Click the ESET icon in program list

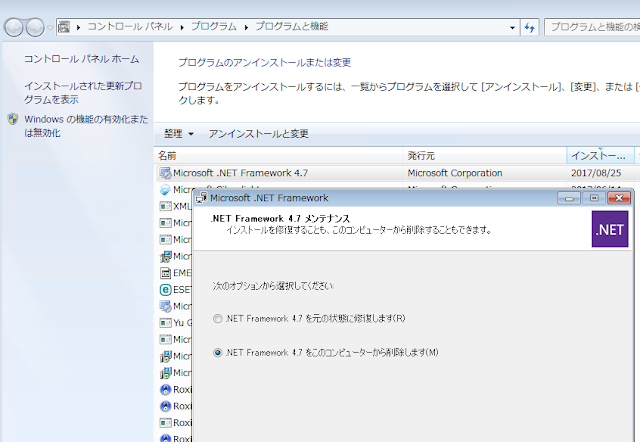(x=165, y=290)
